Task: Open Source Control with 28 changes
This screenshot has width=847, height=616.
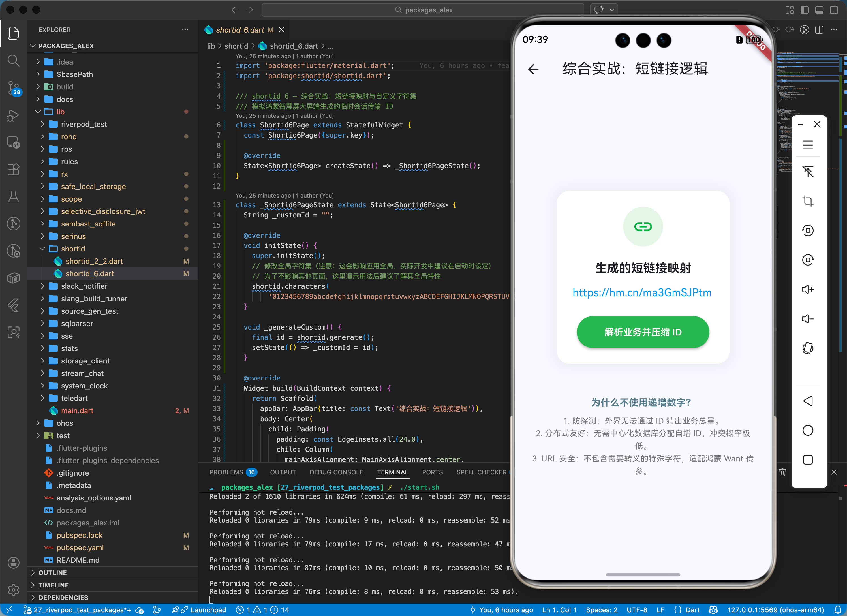Action: tap(13, 88)
